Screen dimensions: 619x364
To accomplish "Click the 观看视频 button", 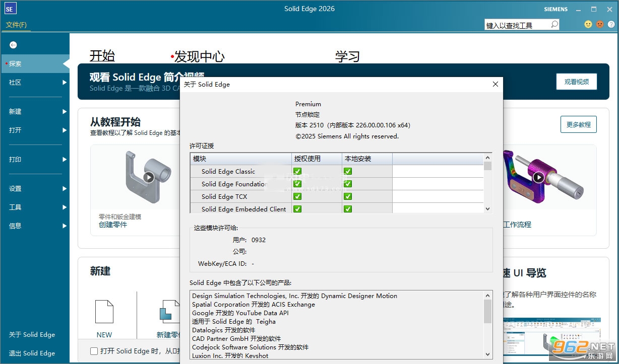I will (577, 82).
